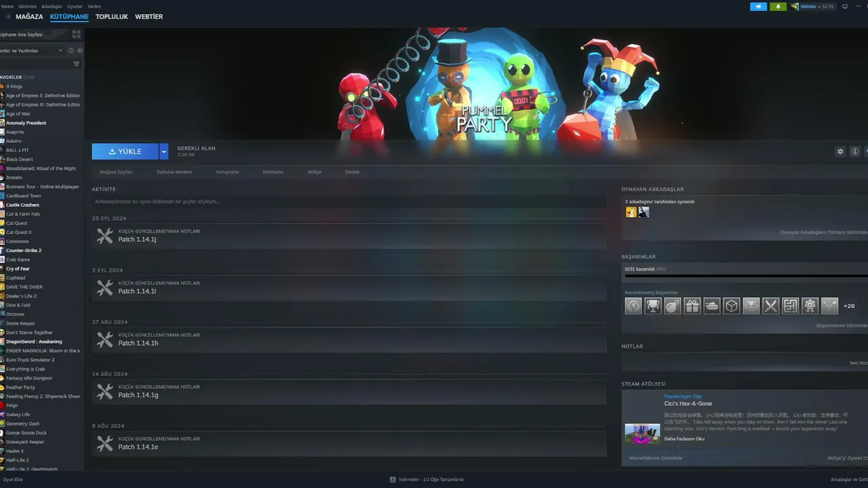Click the first friend avatar who played
This screenshot has height=488, width=868.
(x=631, y=212)
